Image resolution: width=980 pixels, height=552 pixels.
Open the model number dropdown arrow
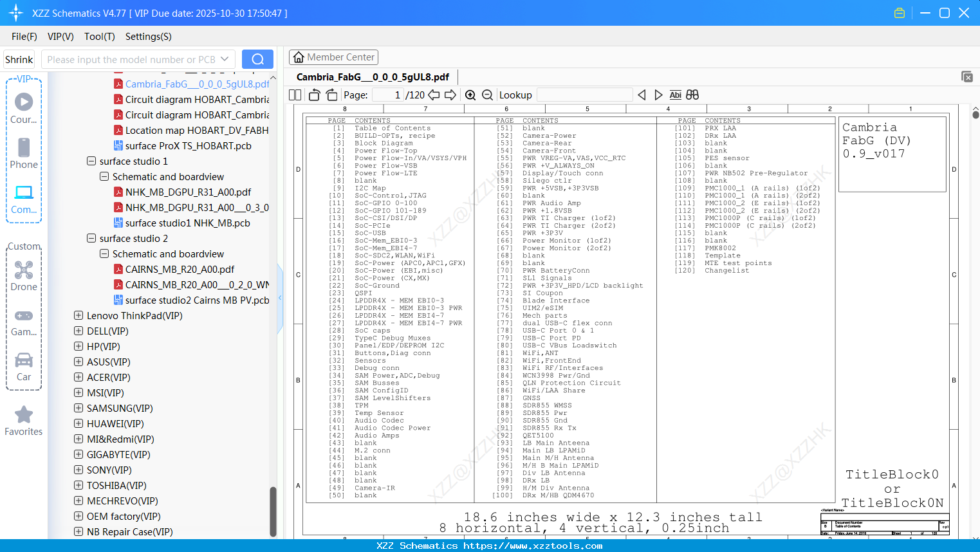tap(225, 59)
